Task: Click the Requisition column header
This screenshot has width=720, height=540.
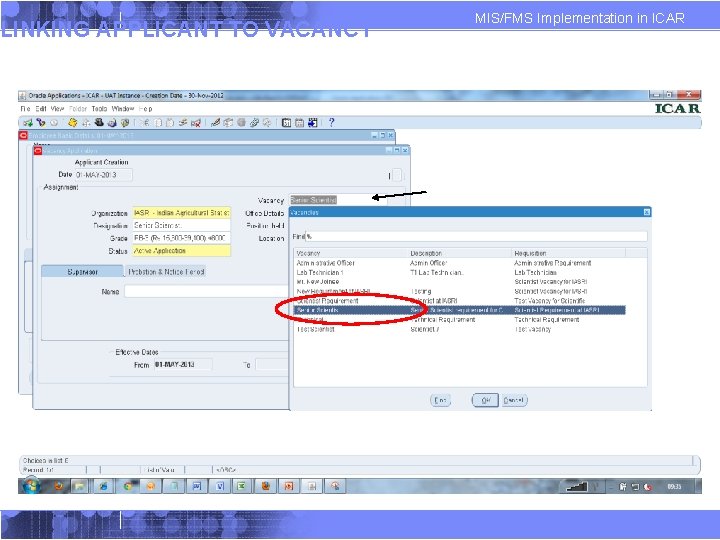Action: point(568,253)
